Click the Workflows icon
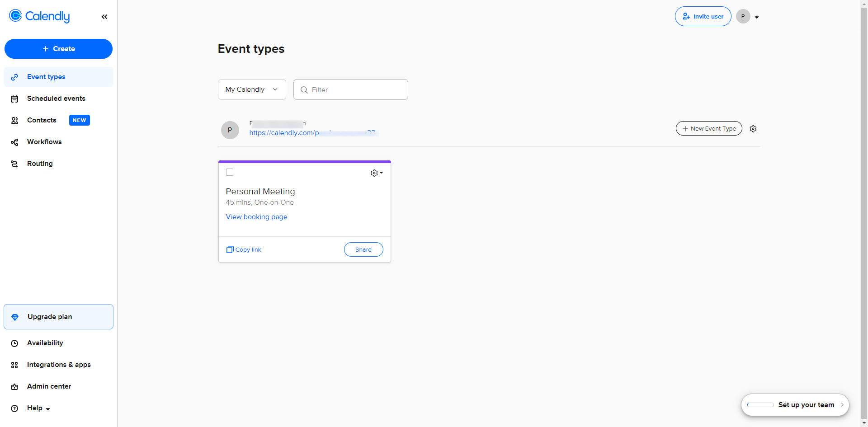Viewport: 868px width, 427px height. point(14,142)
